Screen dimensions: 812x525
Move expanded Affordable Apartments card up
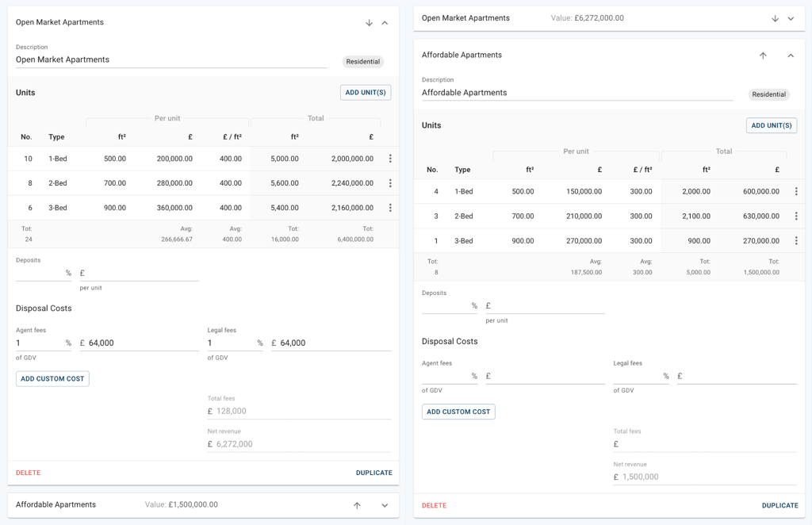coord(763,56)
